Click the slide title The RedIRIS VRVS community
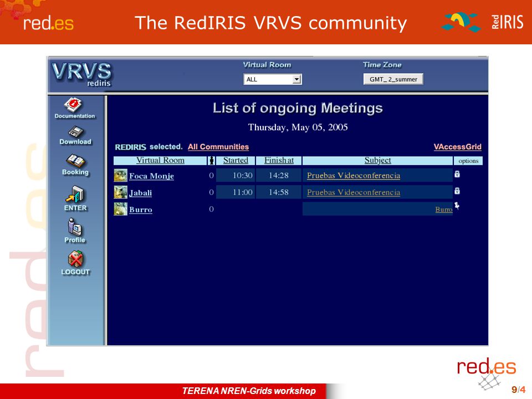Image resolution: width=532 pixels, height=399 pixels. pyautogui.click(x=271, y=23)
